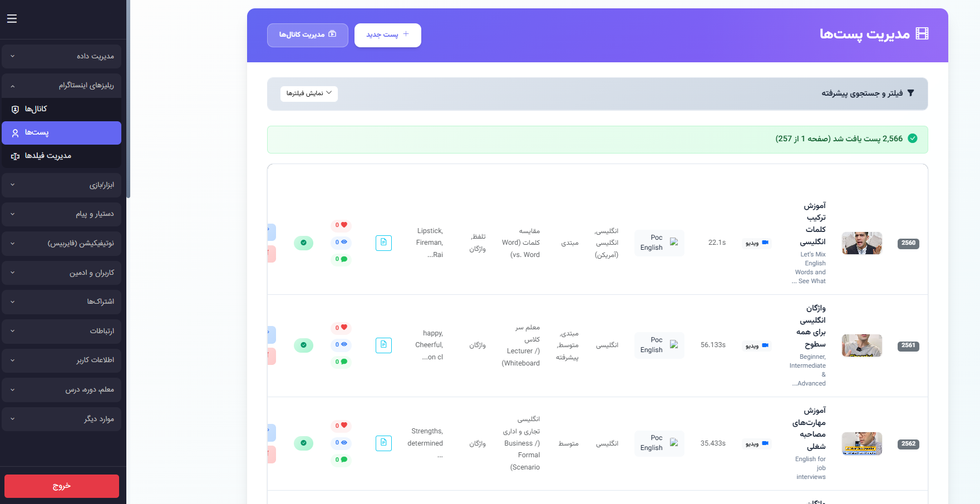The image size is (980, 504).
Task: Toggle green status check of post 2560
Action: (x=303, y=243)
